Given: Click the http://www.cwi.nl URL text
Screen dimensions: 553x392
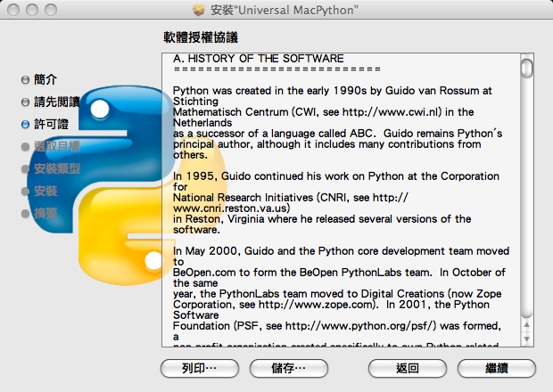Looking at the screenshot, I should pyautogui.click(x=392, y=112).
